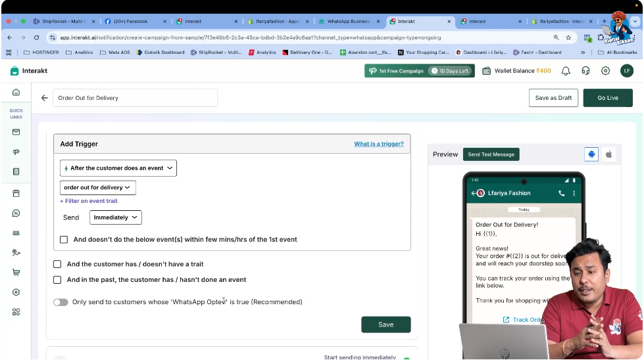Reload the browser page
Screen dimensions: 644x360
pyautogui.click(x=36, y=37)
